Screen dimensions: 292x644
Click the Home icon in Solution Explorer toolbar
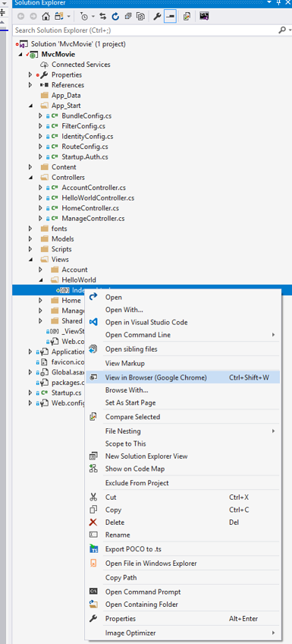[46, 17]
